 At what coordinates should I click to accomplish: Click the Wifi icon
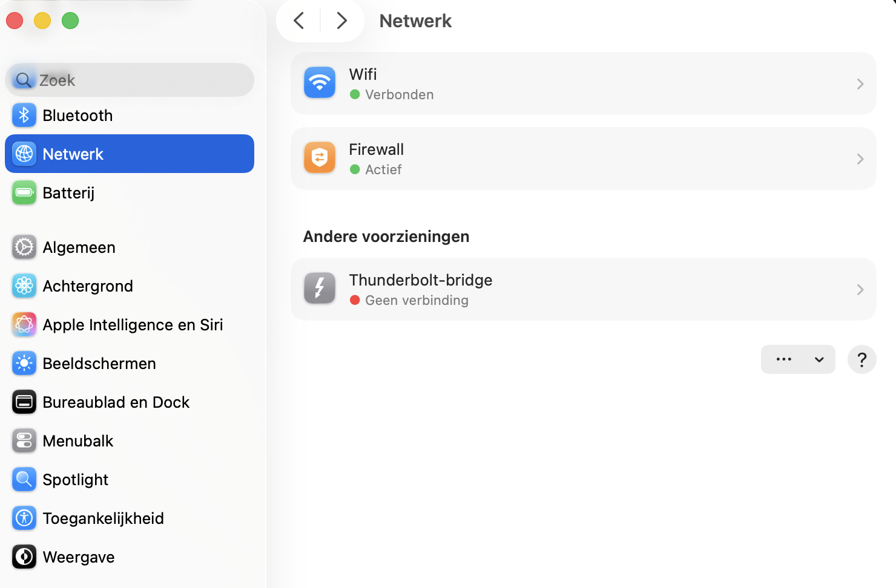(x=320, y=83)
